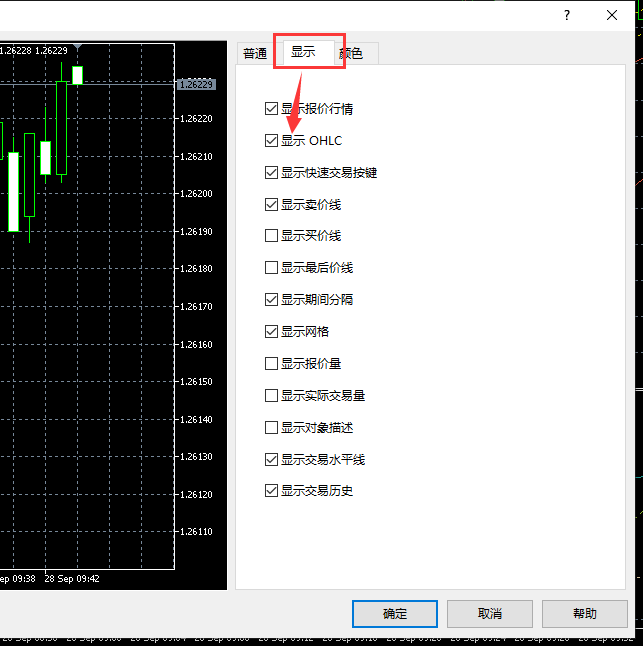This screenshot has width=643, height=646.
Task: Switch to the 普通 tab
Action: (x=255, y=54)
